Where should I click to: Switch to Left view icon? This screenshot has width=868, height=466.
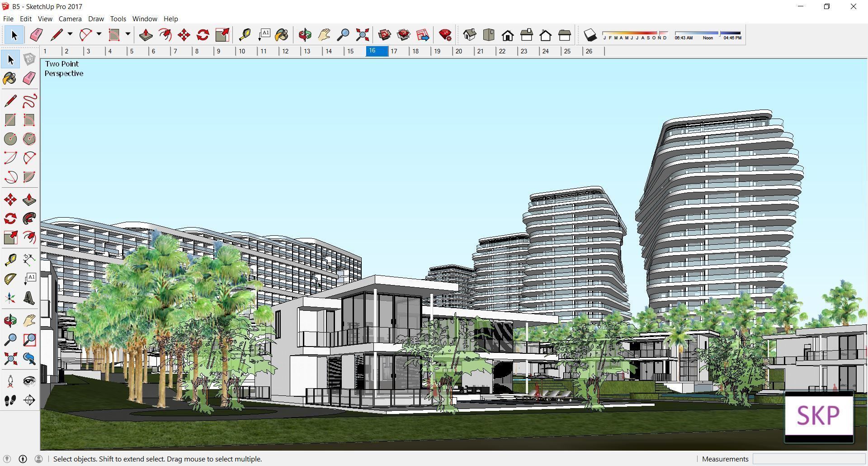[565, 35]
